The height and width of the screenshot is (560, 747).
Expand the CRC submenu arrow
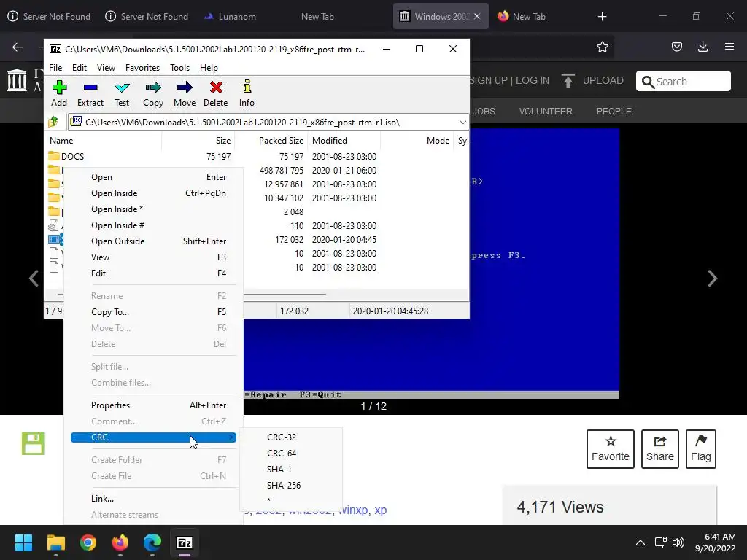click(x=231, y=437)
